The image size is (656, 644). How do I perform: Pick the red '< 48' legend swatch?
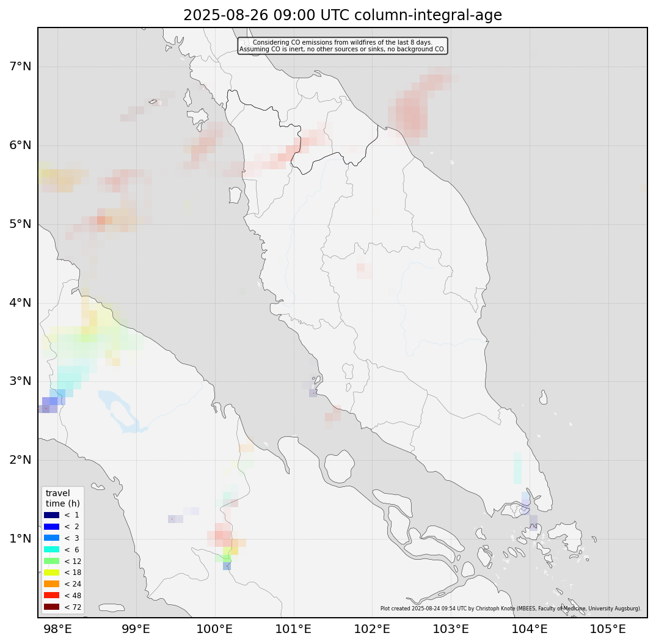(51, 595)
